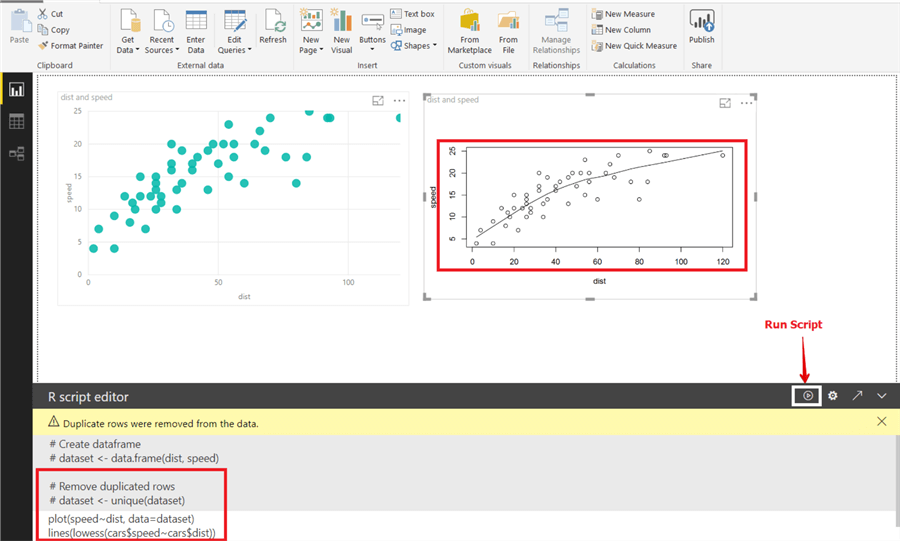Screen dimensions: 900x541
Task: Open R script options gear icon
Action: [832, 396]
